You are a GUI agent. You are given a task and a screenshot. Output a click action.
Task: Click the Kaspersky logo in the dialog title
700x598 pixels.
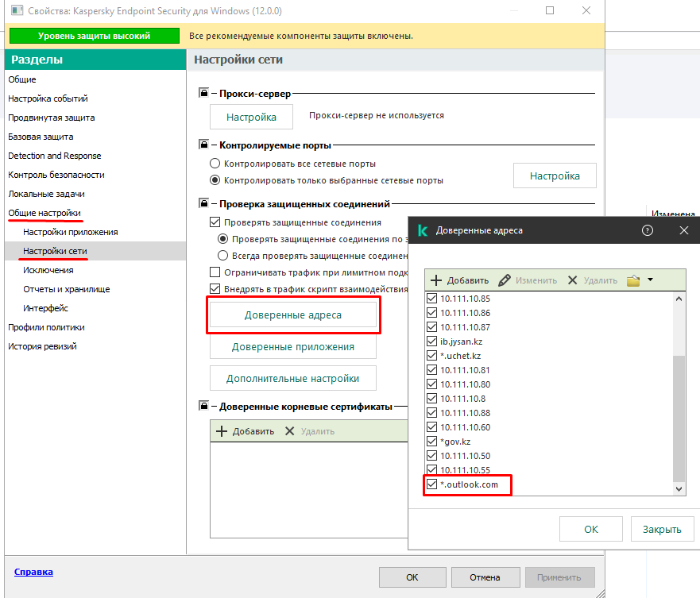click(x=423, y=230)
